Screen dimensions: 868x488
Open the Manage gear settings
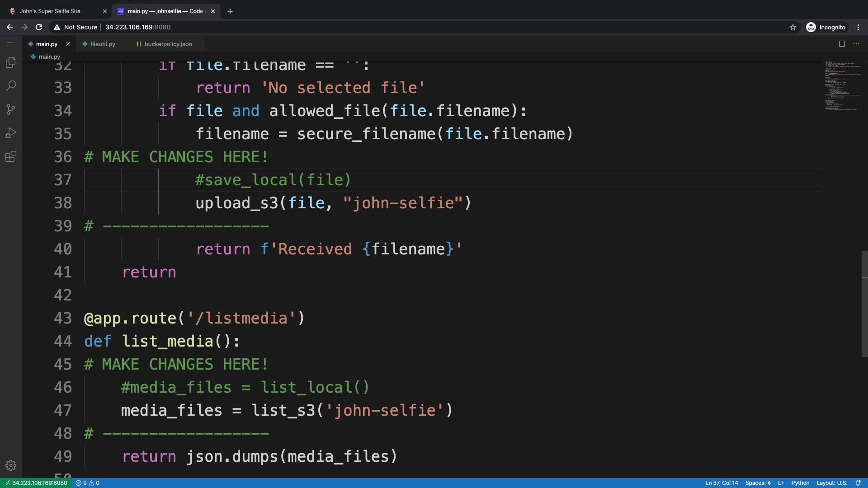click(x=11, y=465)
